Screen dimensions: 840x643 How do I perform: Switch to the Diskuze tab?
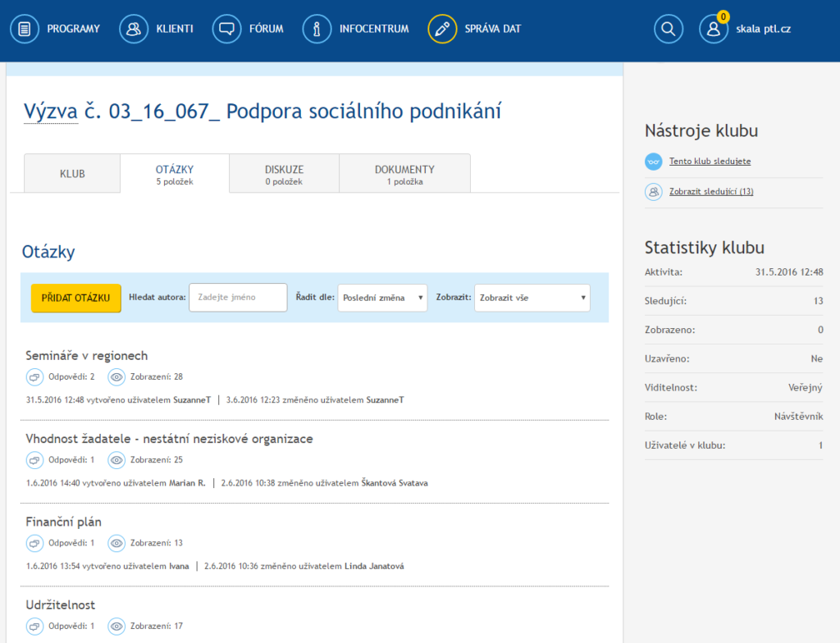click(284, 174)
